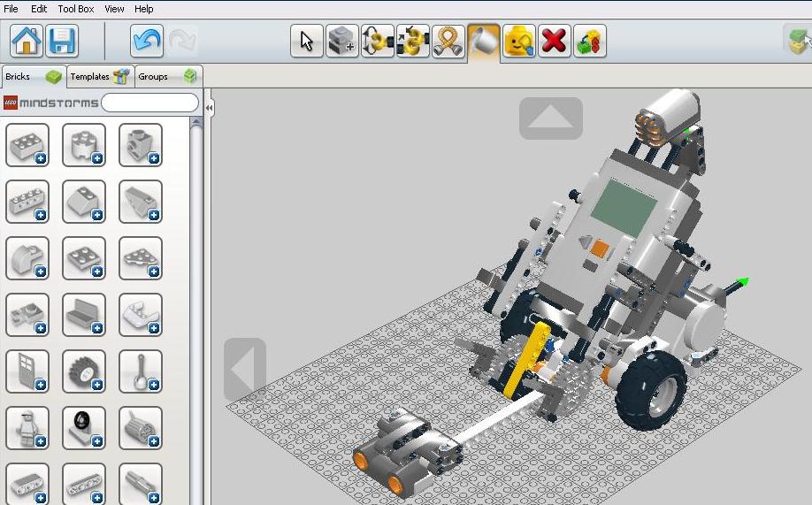Viewport: 812px width, 505px height.
Task: Expand the curved arch bricks category
Action: [27, 258]
